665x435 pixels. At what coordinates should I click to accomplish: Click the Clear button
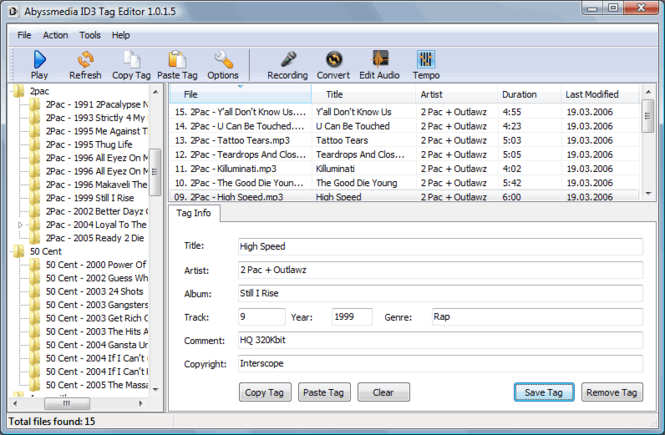tap(383, 393)
